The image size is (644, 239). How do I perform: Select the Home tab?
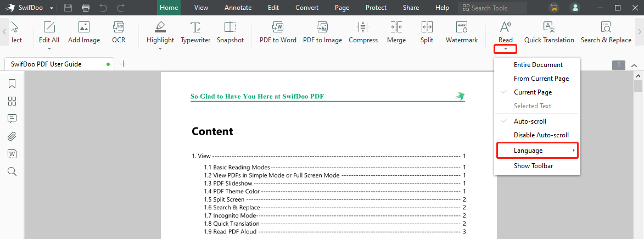pos(169,8)
